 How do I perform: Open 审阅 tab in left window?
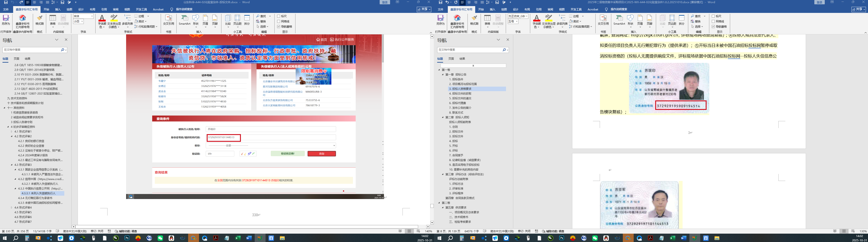click(116, 9)
